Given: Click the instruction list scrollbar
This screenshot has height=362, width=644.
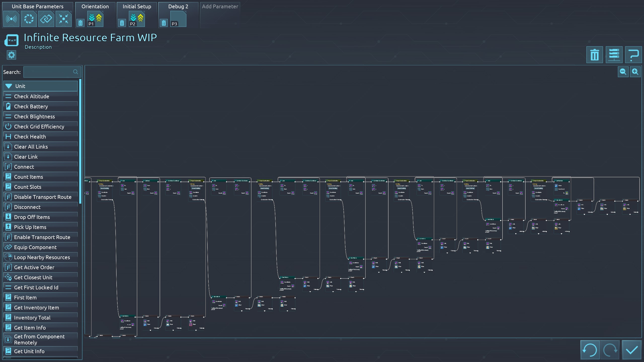Looking at the screenshot, I should pyautogui.click(x=80, y=141).
